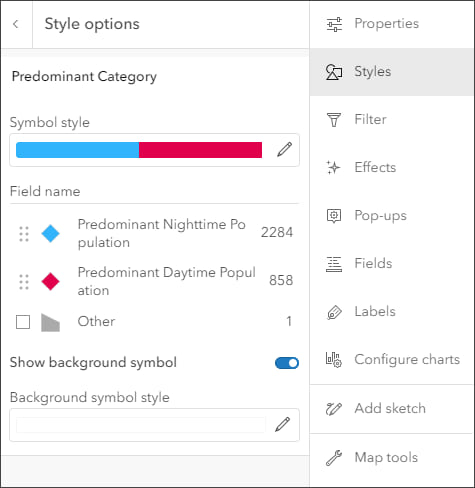Viewport: 475px width, 488px height.
Task: Open the Filter funnel icon
Action: tap(334, 120)
